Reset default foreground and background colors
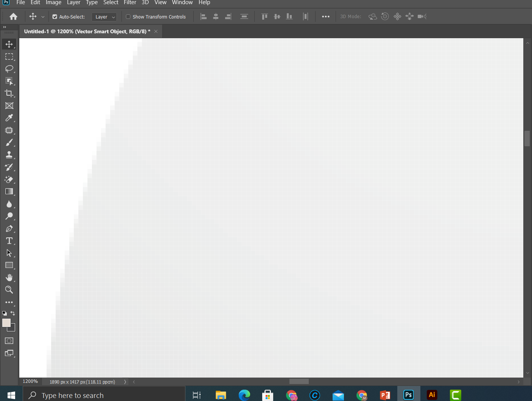The image size is (532, 401). tap(5, 313)
